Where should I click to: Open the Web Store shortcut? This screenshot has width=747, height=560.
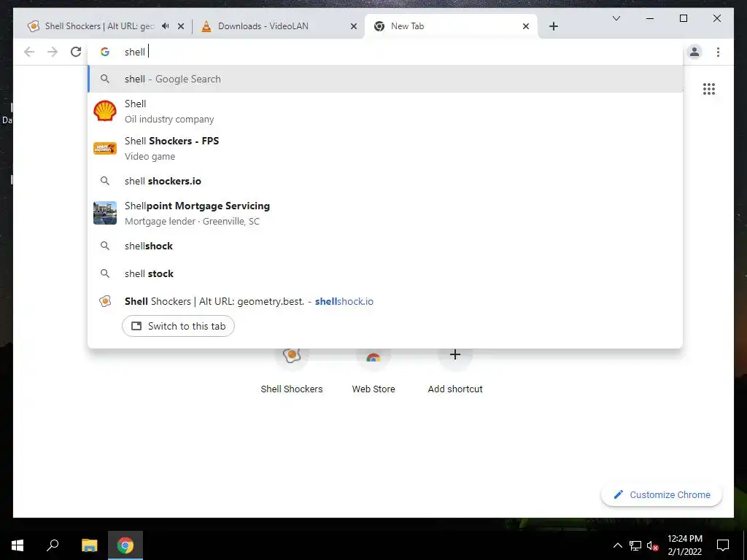point(373,371)
